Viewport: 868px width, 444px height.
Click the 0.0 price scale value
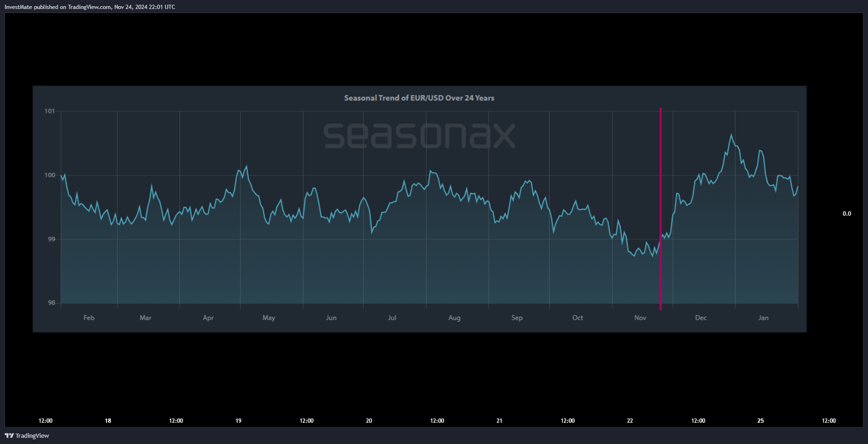(x=847, y=214)
